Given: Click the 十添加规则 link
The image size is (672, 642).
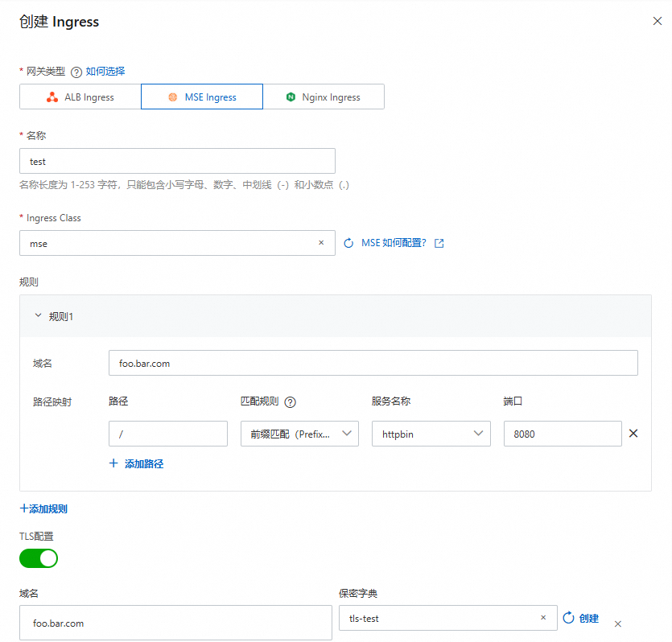Looking at the screenshot, I should click(43, 508).
